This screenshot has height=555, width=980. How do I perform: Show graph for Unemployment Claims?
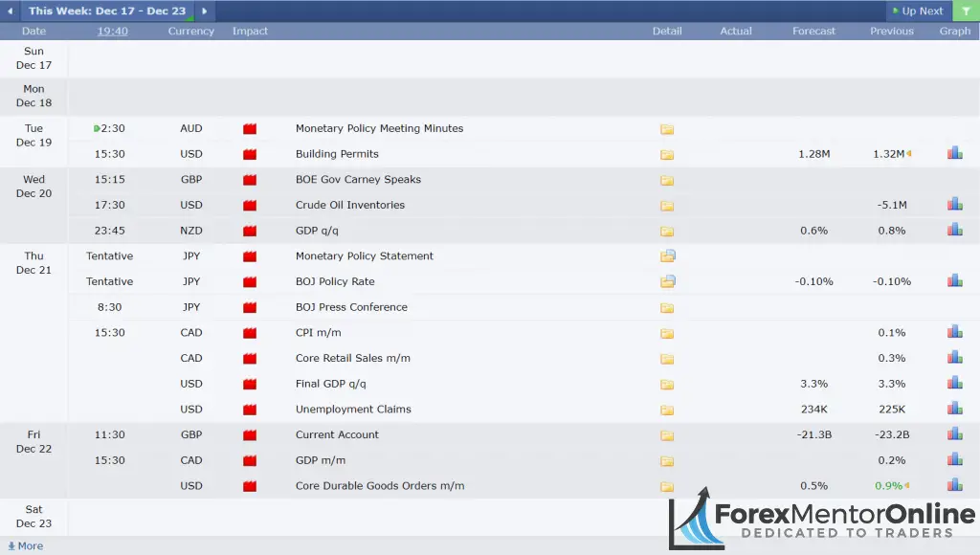click(x=954, y=409)
